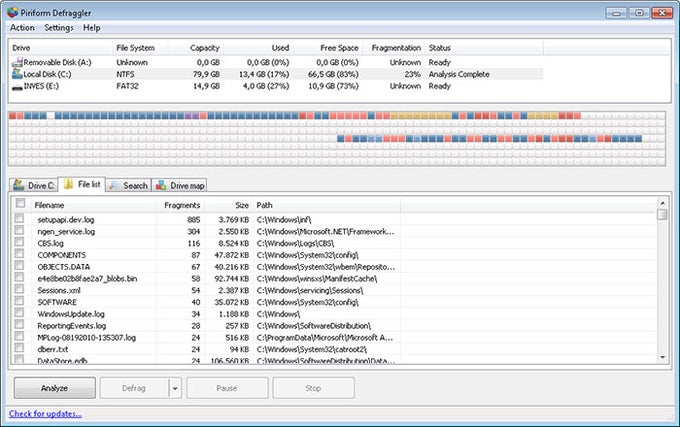Click the Search tab magnifier icon

tap(114, 186)
